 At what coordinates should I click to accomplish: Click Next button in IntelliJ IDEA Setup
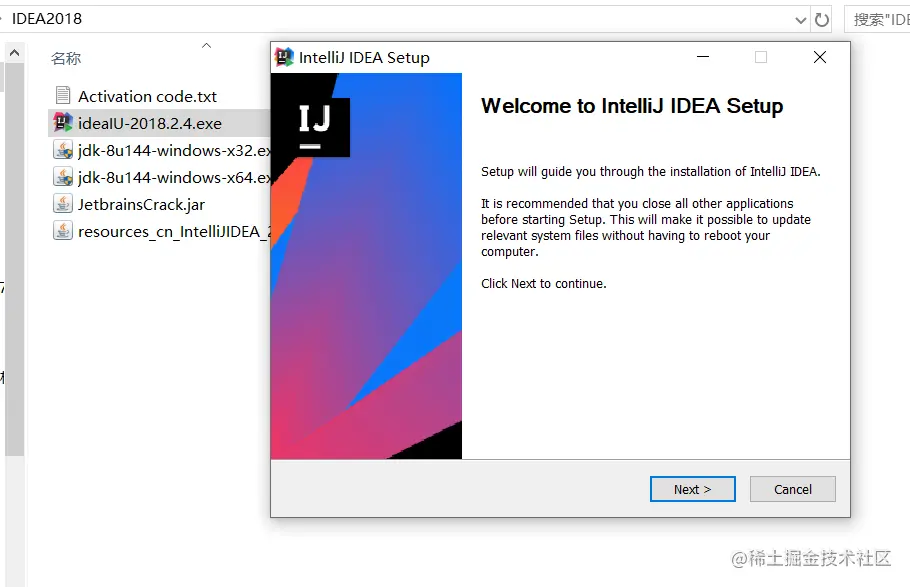692,489
